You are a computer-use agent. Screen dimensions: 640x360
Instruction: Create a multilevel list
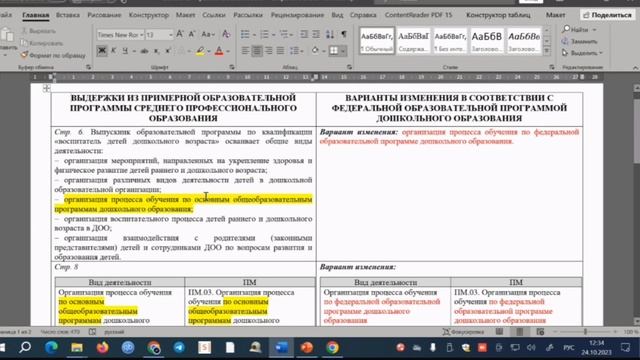[284, 34]
